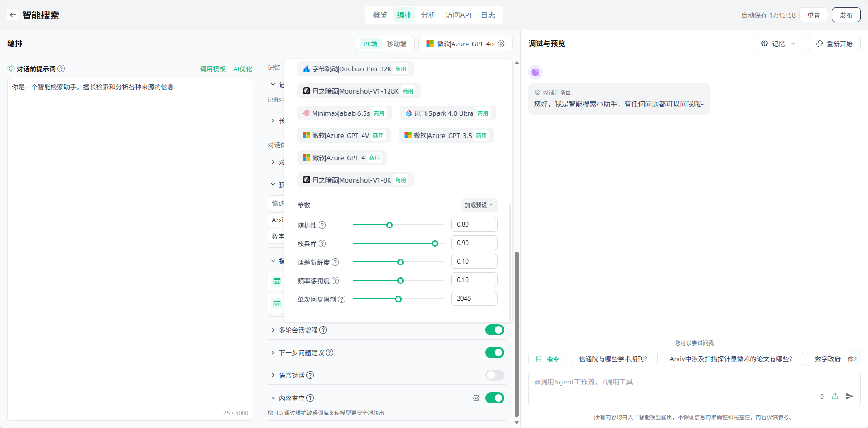
Task: Click the 重置 button
Action: pos(814,15)
